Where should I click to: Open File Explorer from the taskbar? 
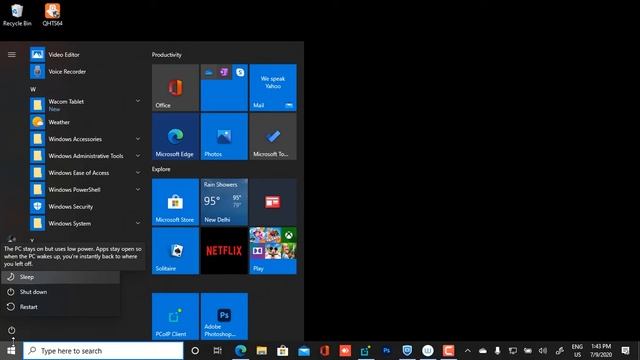[x=262, y=351]
